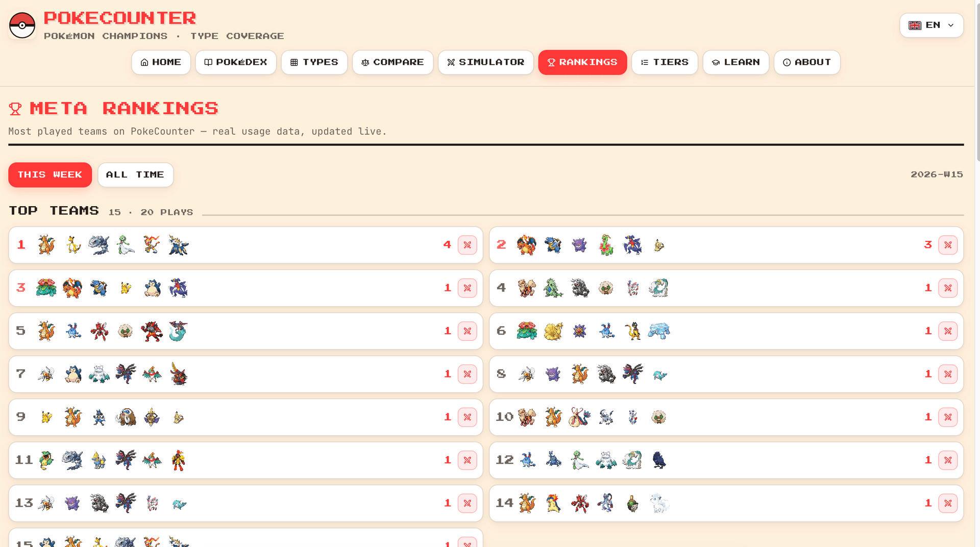Image resolution: width=980 pixels, height=547 pixels.
Task: Click Typhlosion sprite in team 14
Action: click(x=553, y=503)
